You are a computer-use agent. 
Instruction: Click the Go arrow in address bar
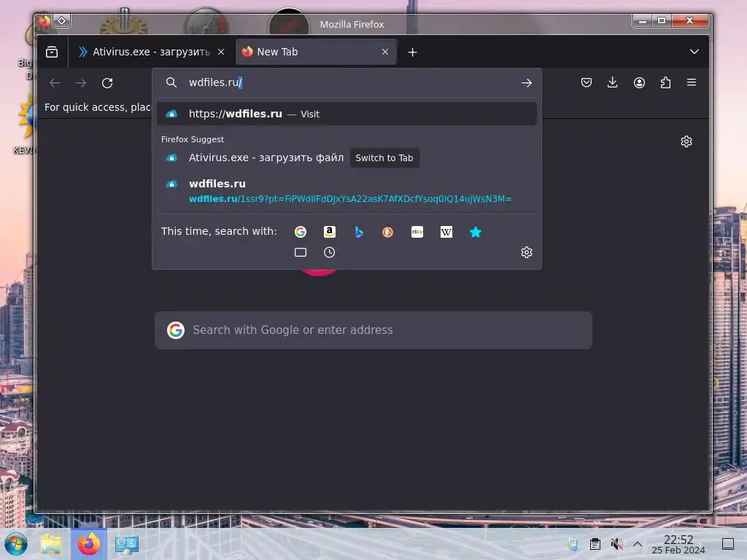coord(527,83)
